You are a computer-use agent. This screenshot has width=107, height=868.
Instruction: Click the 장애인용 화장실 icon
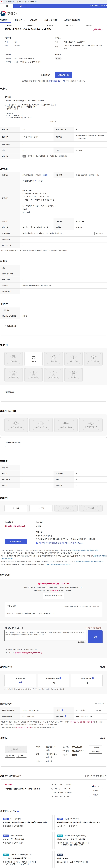pos(66,425)
